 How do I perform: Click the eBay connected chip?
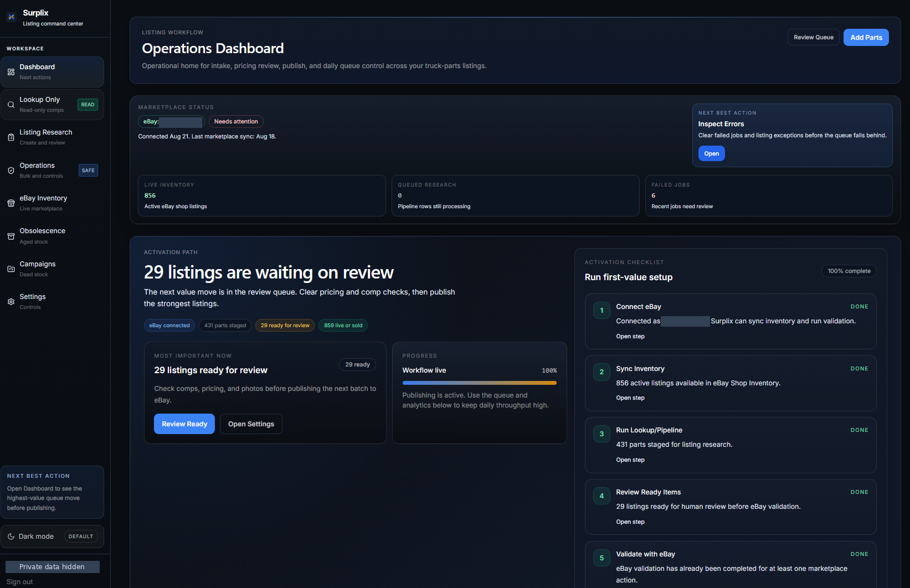169,326
